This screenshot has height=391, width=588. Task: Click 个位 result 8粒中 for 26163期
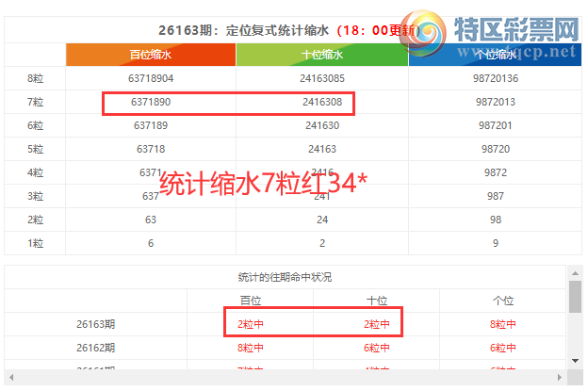tap(503, 324)
